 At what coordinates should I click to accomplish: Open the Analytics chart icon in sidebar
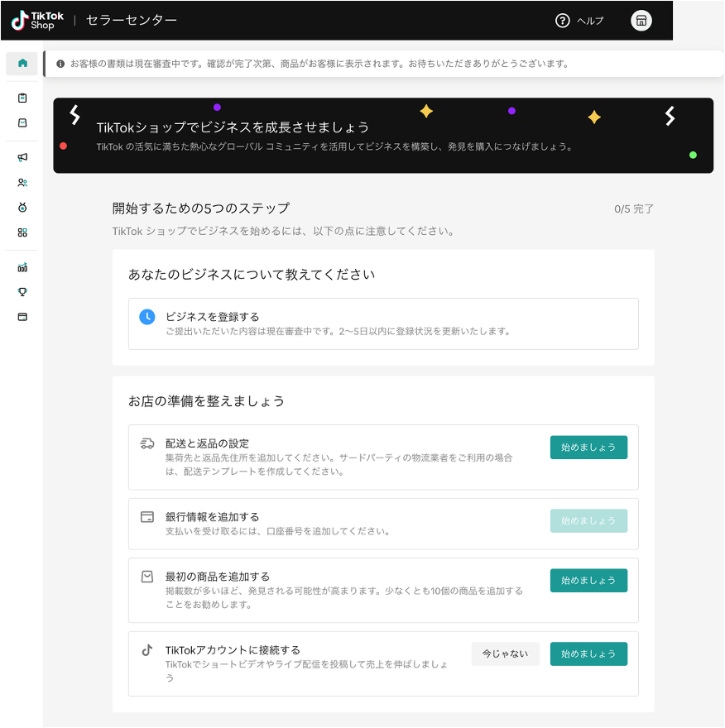click(x=22, y=267)
